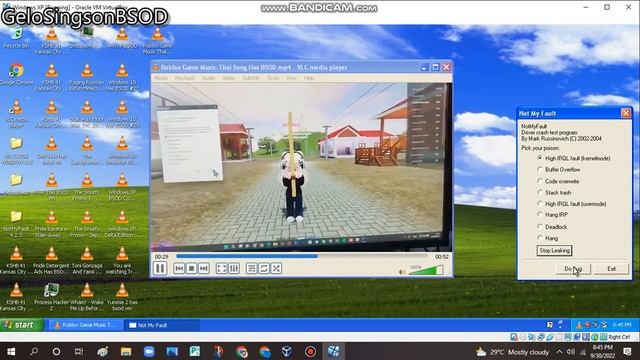
Task: Pause the video in VLC
Action: (x=160, y=268)
